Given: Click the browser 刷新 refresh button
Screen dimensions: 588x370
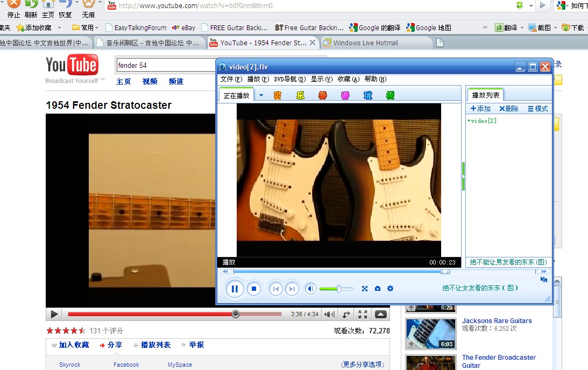Looking at the screenshot, I should (31, 9).
